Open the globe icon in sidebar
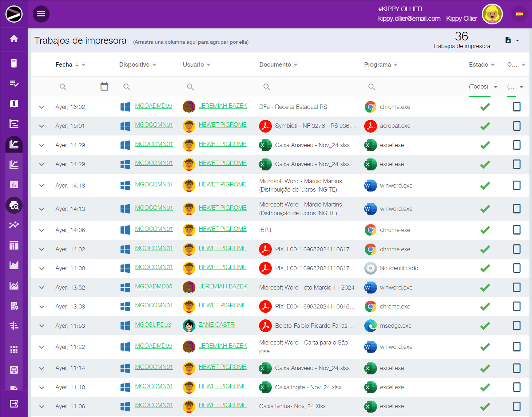Viewport: 532px width, 417px height. [x=14, y=370]
